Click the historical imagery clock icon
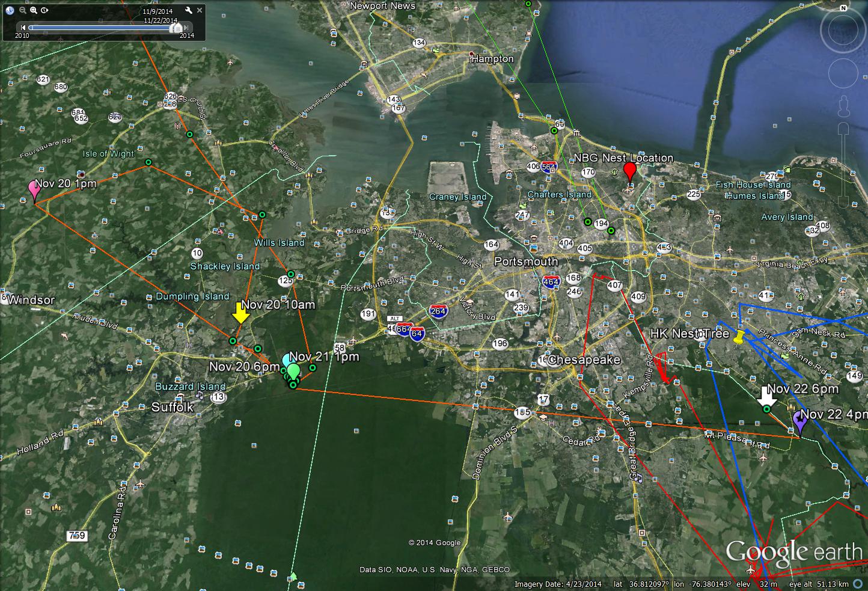The height and width of the screenshot is (591, 868). click(x=10, y=10)
